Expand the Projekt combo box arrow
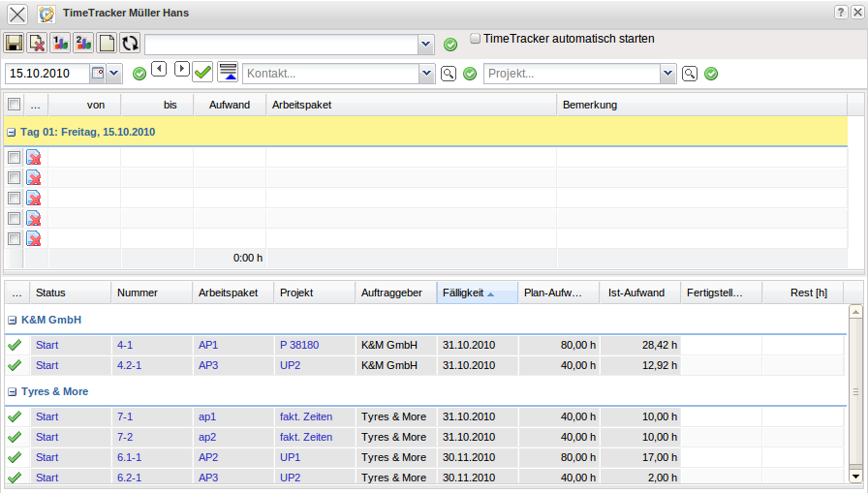This screenshot has width=868, height=493. (x=667, y=74)
